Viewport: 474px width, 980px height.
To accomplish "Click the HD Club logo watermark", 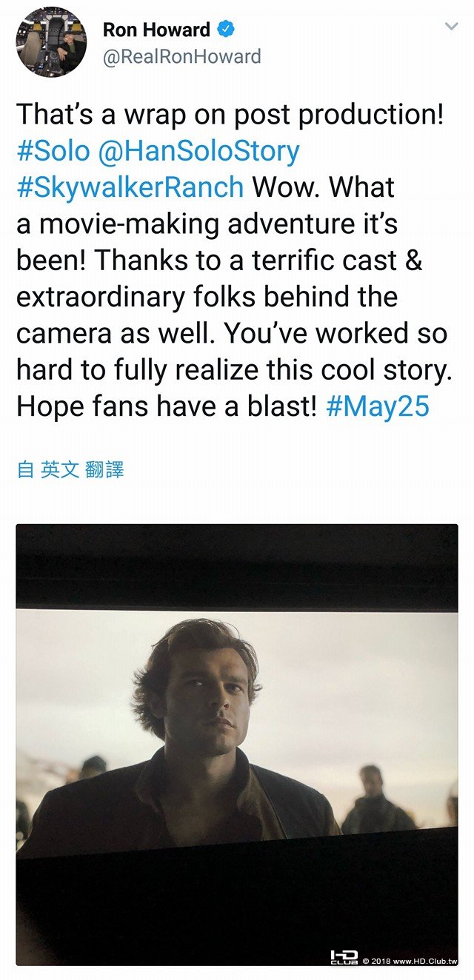I will pos(344,957).
